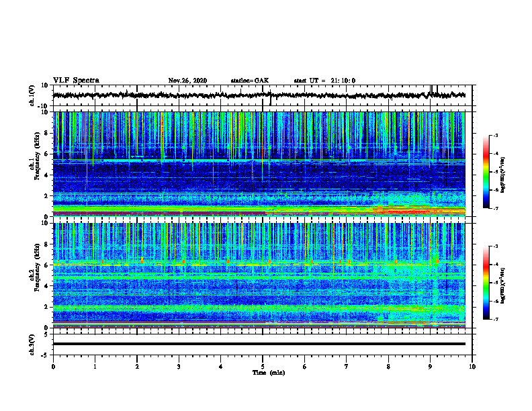Image resolution: width=532 pixels, height=411 pixels.
Task: Click the "-7" label on ch.1 color bar
Action: [x=495, y=208]
